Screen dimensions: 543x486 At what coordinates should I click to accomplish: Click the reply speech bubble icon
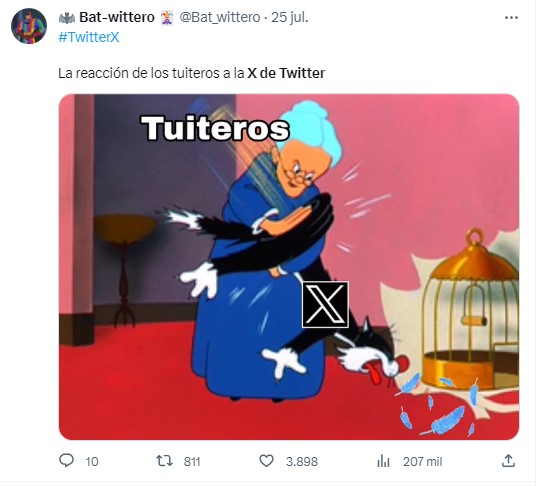(66, 461)
